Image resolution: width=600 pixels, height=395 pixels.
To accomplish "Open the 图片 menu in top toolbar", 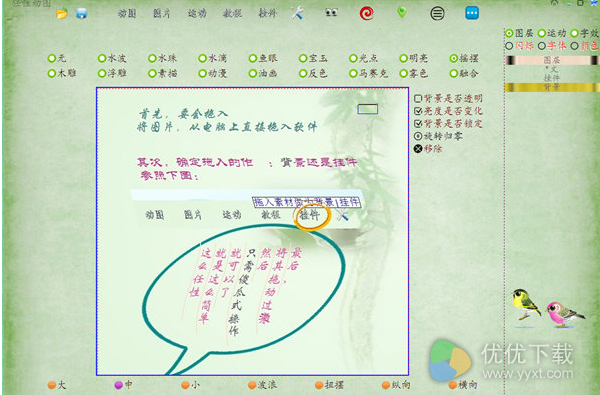I will [x=162, y=13].
